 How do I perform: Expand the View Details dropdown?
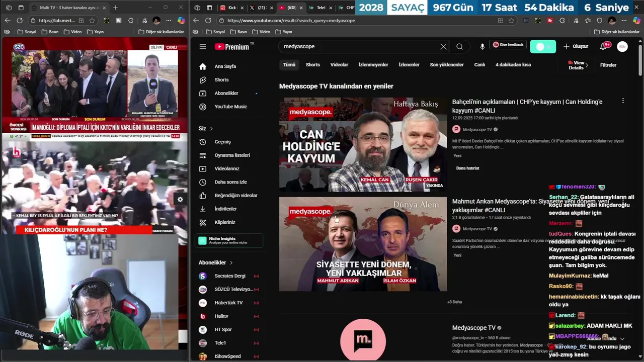(578, 65)
